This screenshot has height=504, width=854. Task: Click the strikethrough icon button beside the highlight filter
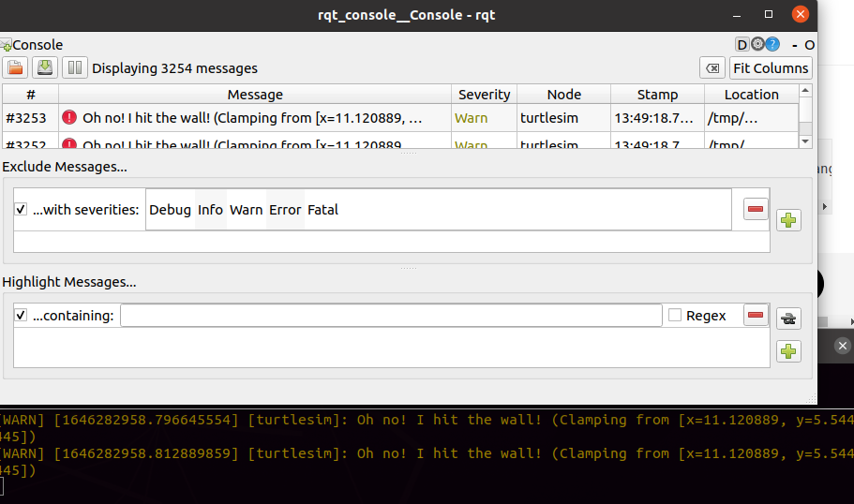pos(788,319)
